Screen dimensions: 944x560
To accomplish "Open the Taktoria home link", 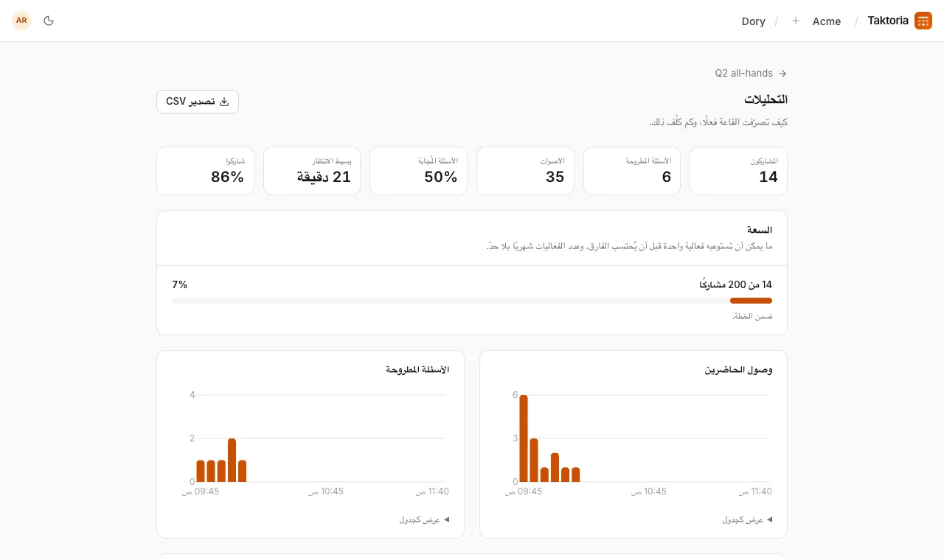I will [x=900, y=21].
